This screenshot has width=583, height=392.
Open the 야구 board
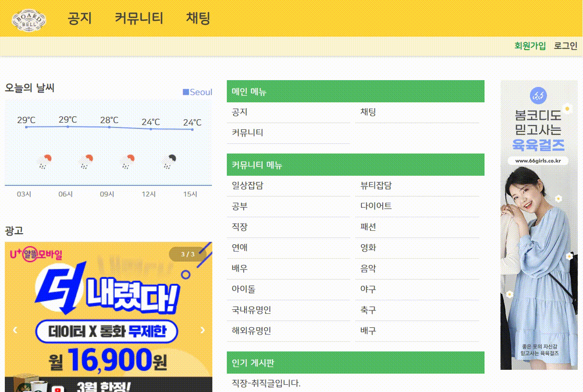coord(417,290)
